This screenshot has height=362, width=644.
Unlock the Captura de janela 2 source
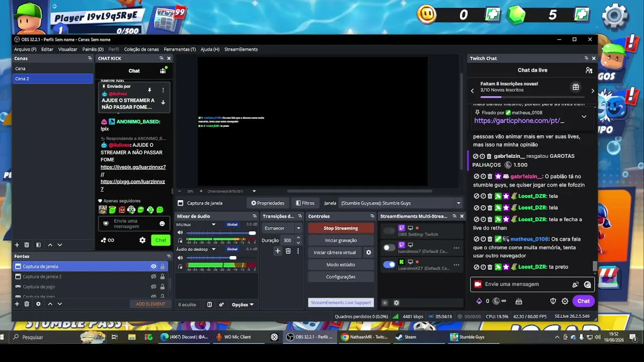(x=163, y=277)
